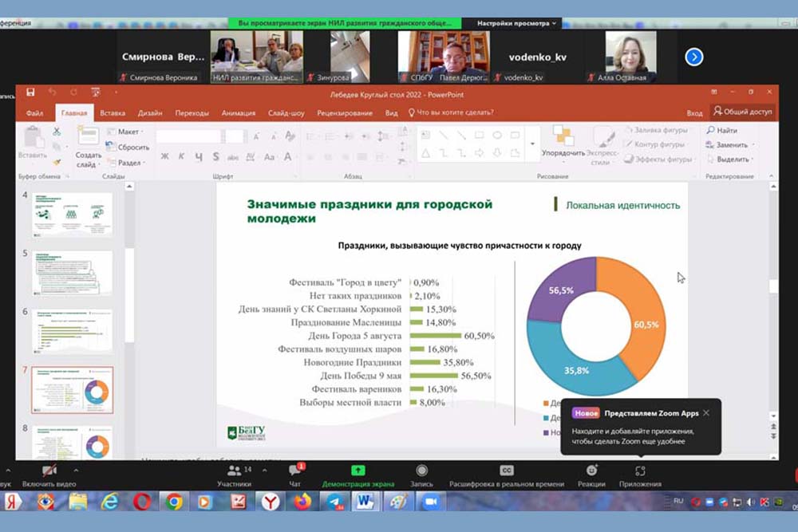Open the Participants panel in Zoom

click(x=234, y=476)
